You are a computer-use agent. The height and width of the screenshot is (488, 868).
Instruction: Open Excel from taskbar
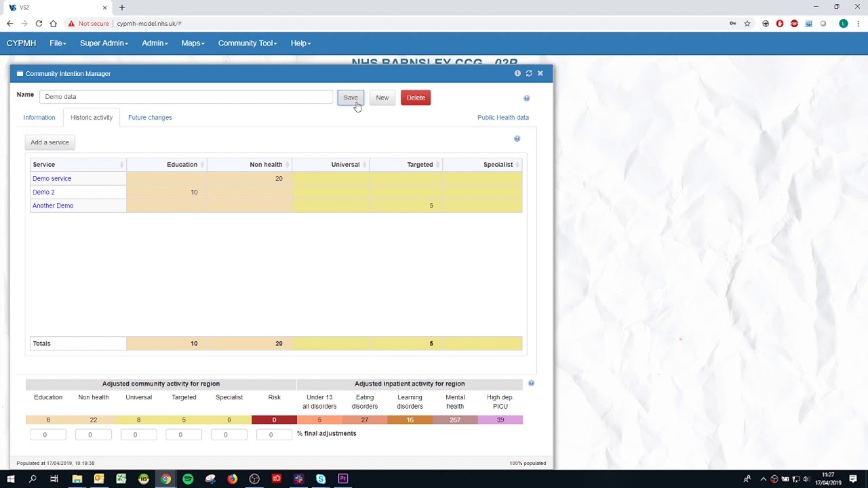[121, 479]
